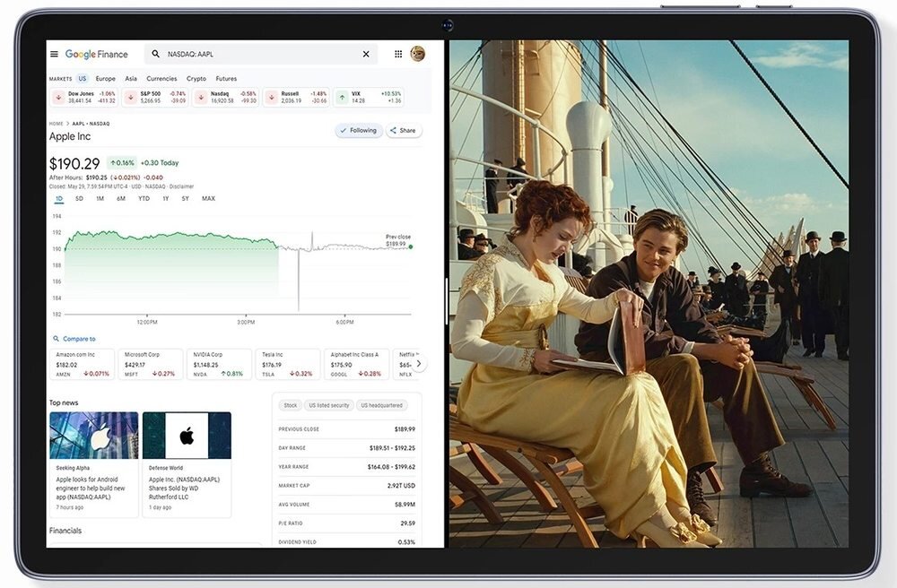Clear the NASDAQ: AAPL search field
The height and width of the screenshot is (588, 897).
coord(366,54)
